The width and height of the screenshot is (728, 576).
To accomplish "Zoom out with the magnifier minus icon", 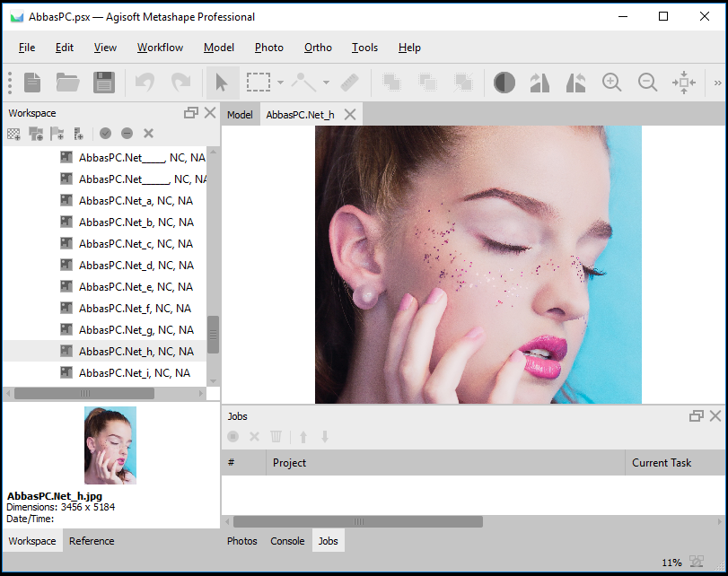I will (647, 83).
